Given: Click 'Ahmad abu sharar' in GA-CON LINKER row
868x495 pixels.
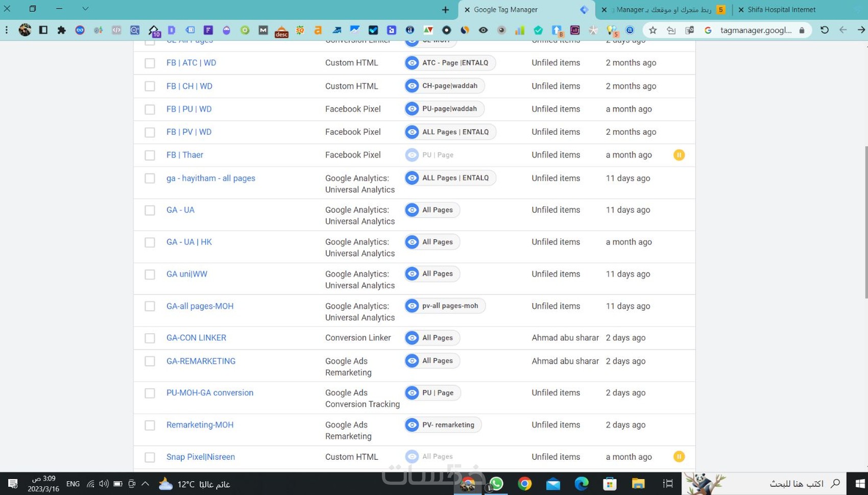Looking at the screenshot, I should (x=565, y=338).
